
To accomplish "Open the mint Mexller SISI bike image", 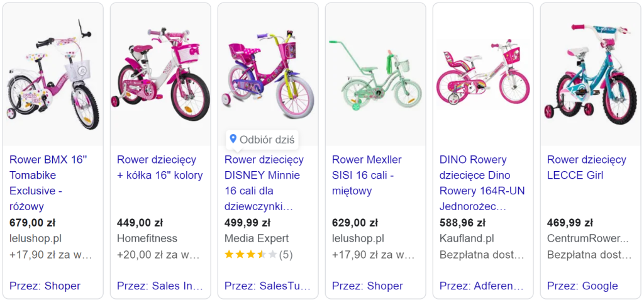I will pos(375,74).
